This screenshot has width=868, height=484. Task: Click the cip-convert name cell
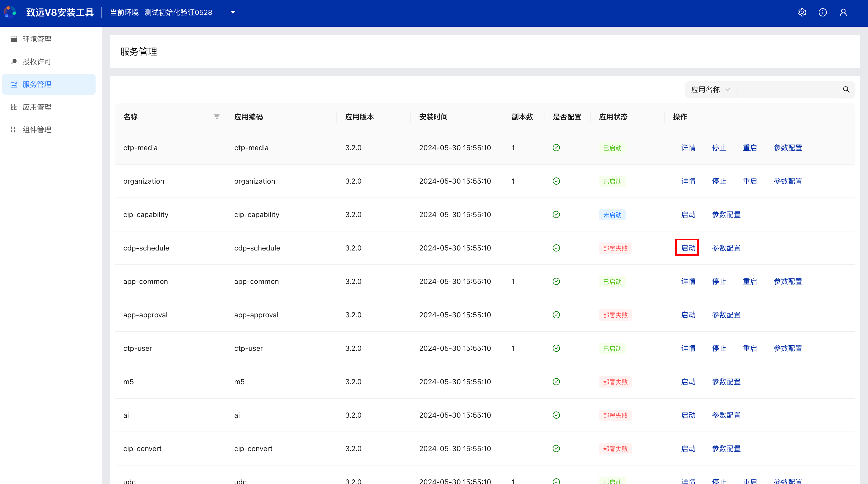point(142,448)
